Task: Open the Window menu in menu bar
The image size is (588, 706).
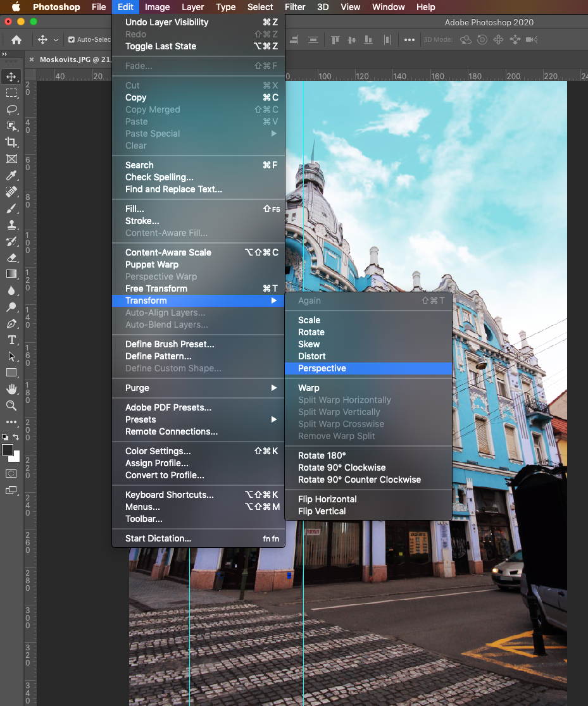Action: [389, 7]
